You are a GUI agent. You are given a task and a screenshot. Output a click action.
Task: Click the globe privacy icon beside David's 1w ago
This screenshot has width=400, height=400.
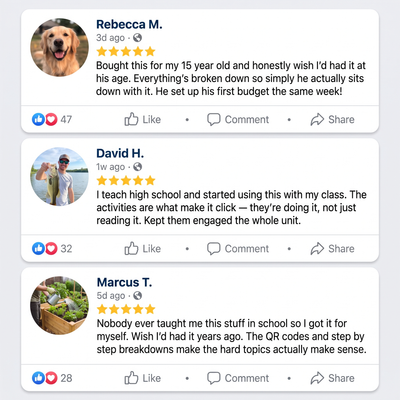137,167
